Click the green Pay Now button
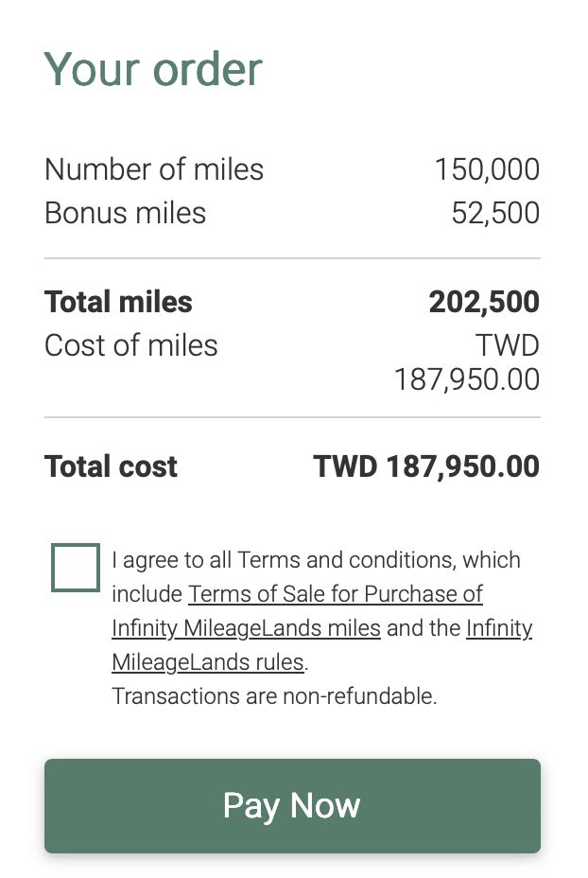Image resolution: width=588 pixels, height=878 pixels. coord(292,806)
